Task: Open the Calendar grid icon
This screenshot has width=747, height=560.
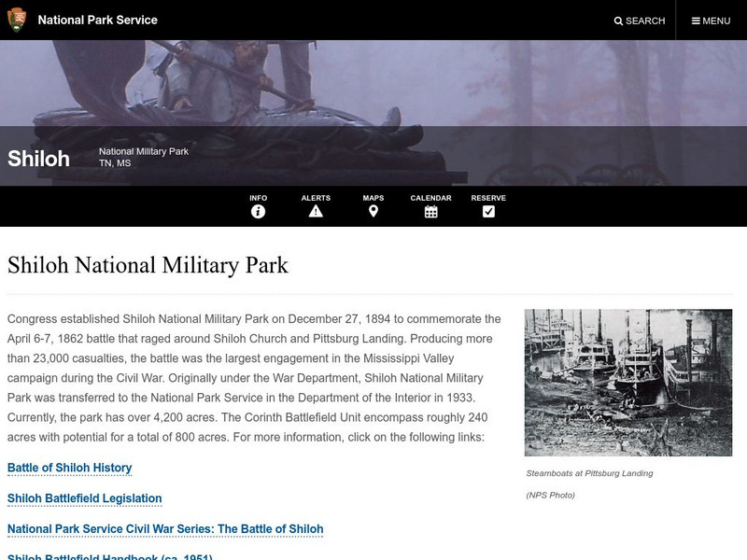Action: click(x=430, y=212)
